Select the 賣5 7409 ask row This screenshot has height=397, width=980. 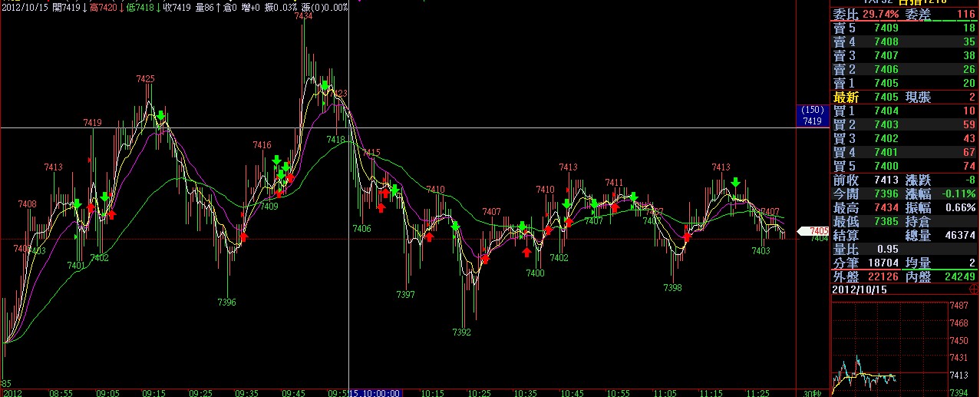click(905, 28)
